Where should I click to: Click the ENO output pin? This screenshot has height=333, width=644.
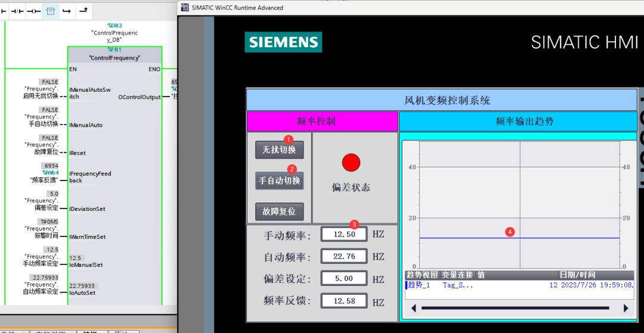click(154, 69)
